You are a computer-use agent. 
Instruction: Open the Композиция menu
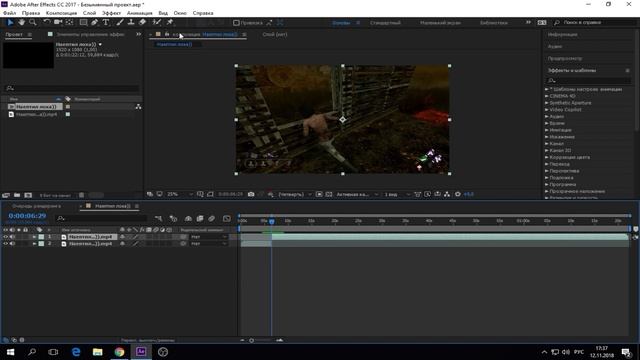(61, 13)
